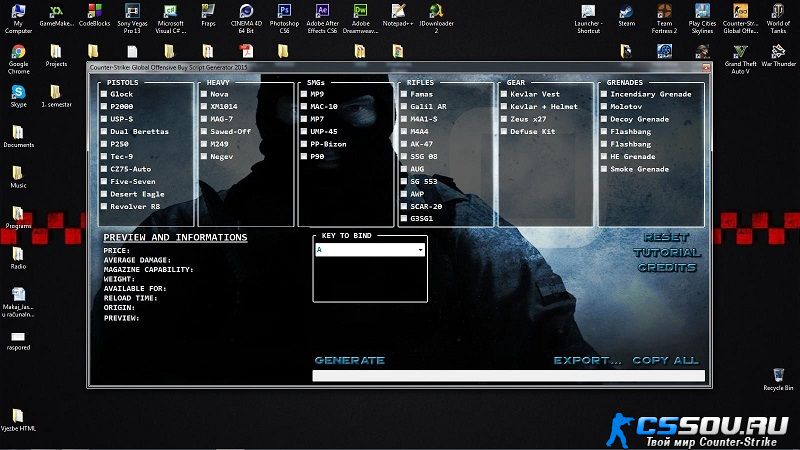Open the Documents folder icon
Screen dimensions: 800x450
[18, 136]
